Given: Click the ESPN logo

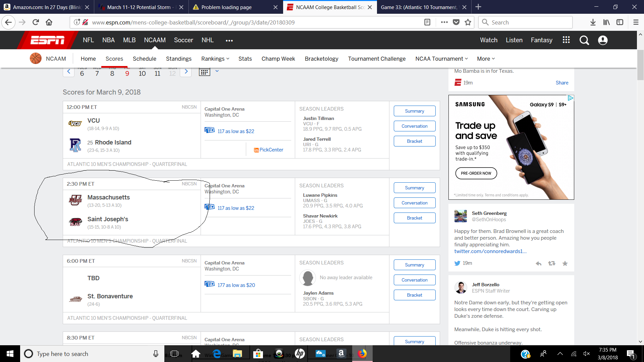Looking at the screenshot, I should [47, 40].
